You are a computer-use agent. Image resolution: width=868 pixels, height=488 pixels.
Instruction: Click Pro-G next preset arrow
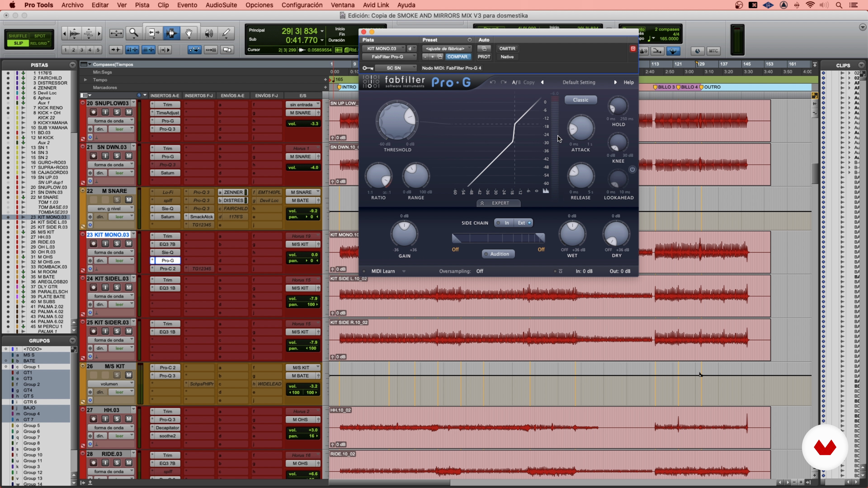[615, 82]
